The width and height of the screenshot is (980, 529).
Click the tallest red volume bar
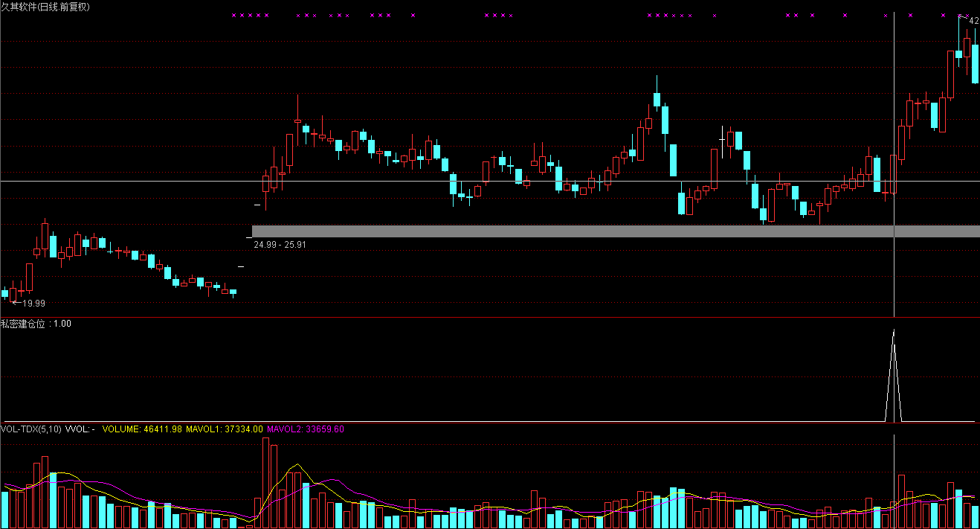[x=266, y=483]
